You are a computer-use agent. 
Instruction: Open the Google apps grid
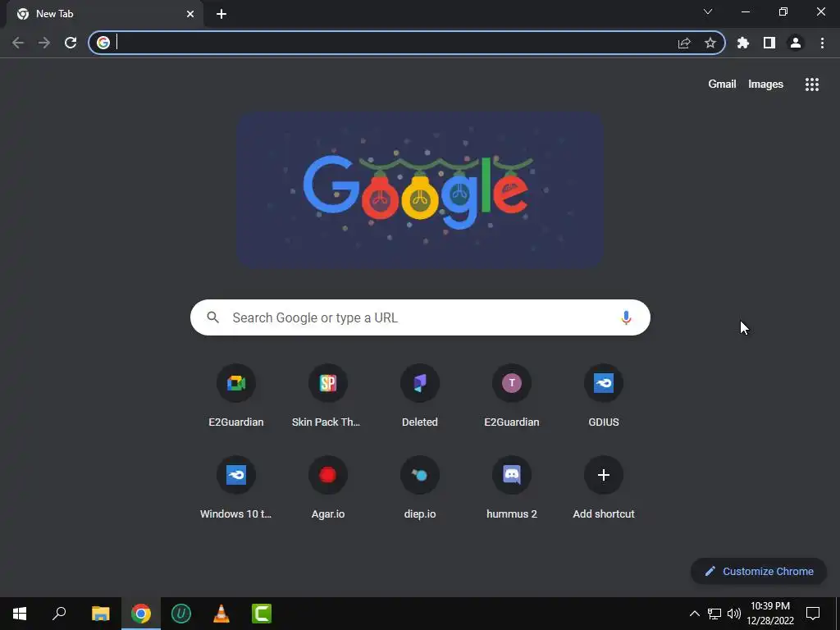coord(812,84)
